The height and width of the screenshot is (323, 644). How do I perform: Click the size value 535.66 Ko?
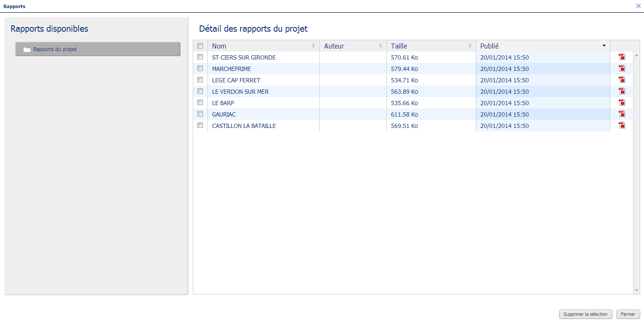(x=404, y=103)
